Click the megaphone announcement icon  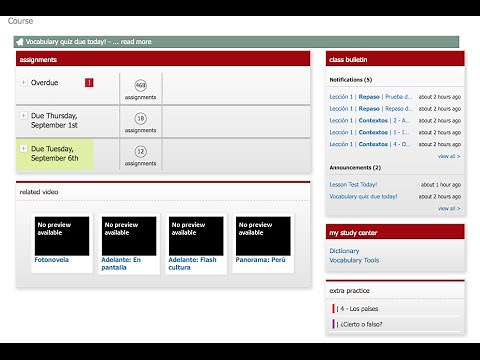pyautogui.click(x=20, y=42)
